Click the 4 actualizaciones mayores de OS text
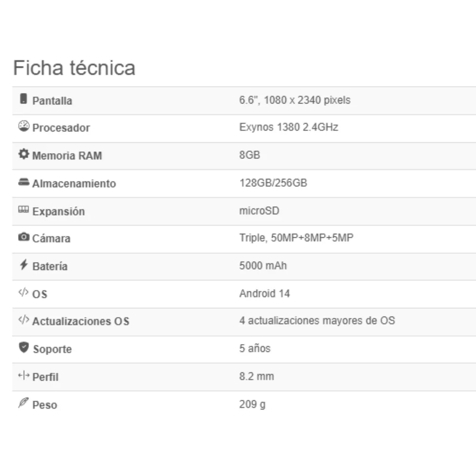Image resolution: width=476 pixels, height=476 pixels. coord(317,320)
